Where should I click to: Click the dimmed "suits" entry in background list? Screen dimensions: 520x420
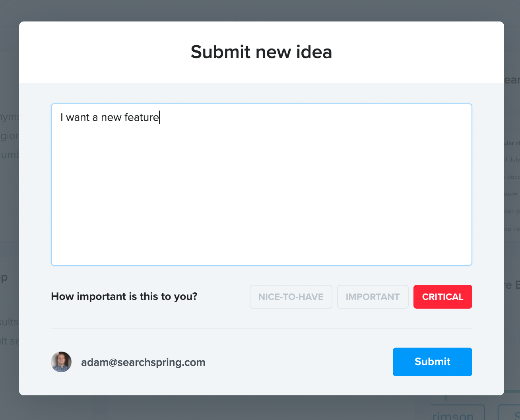pos(512,194)
